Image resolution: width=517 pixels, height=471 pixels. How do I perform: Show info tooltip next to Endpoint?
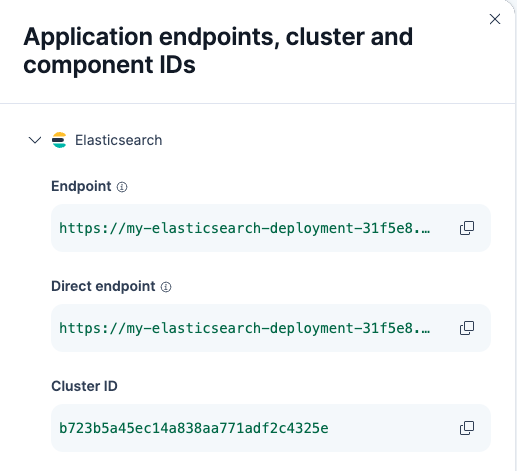click(122, 187)
